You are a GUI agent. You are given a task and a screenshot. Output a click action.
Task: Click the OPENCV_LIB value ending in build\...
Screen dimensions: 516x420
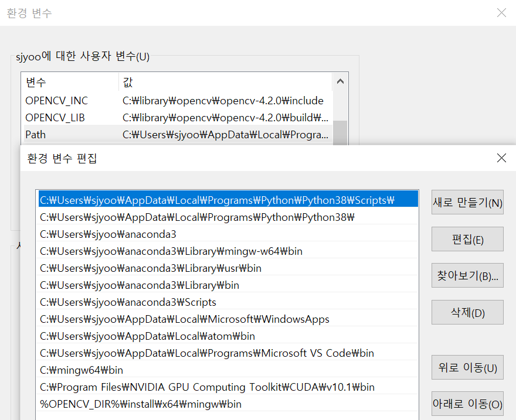(225, 118)
